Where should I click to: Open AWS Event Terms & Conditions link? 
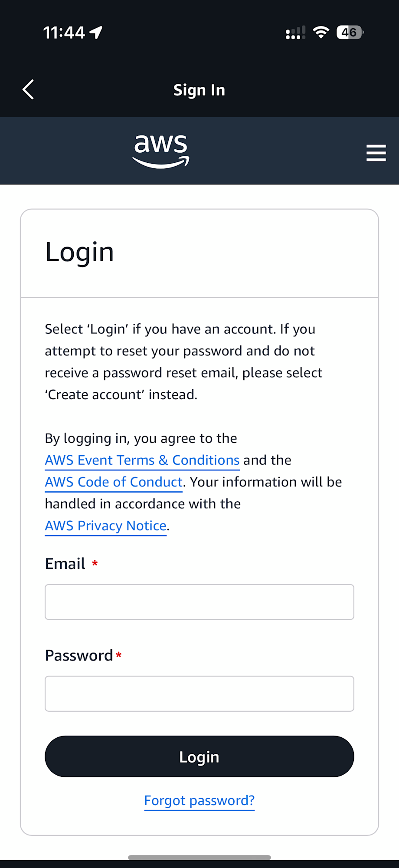142,460
